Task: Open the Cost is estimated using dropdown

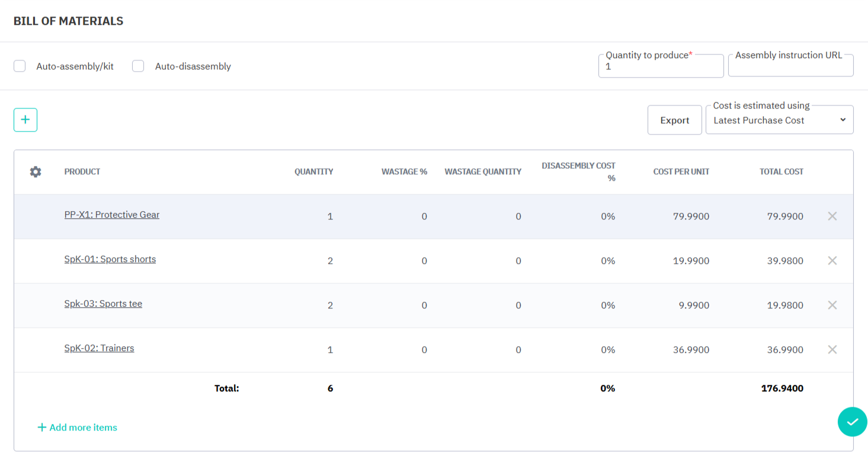Action: click(779, 120)
